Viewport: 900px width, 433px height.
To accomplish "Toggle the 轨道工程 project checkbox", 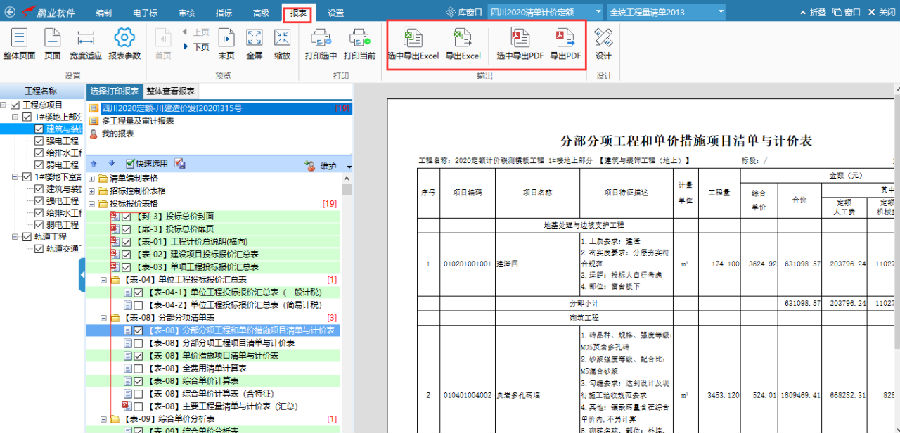I will click(27, 237).
